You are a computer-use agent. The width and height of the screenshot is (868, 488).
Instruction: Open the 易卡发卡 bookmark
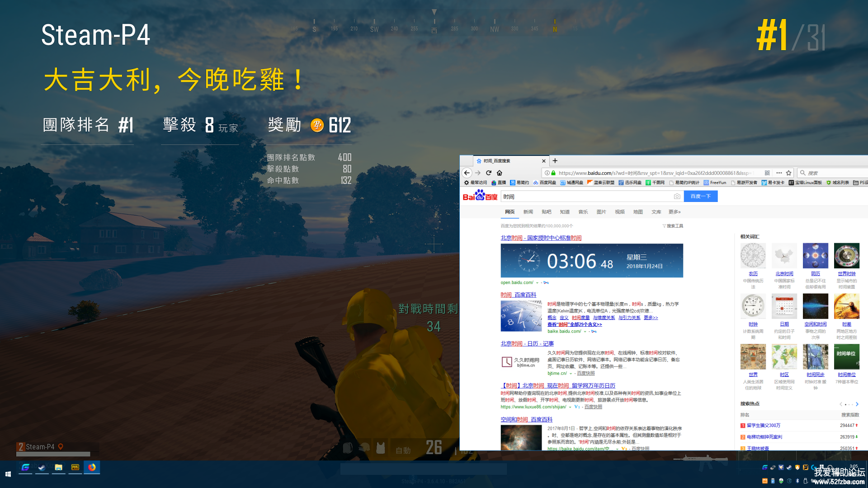coord(773,183)
